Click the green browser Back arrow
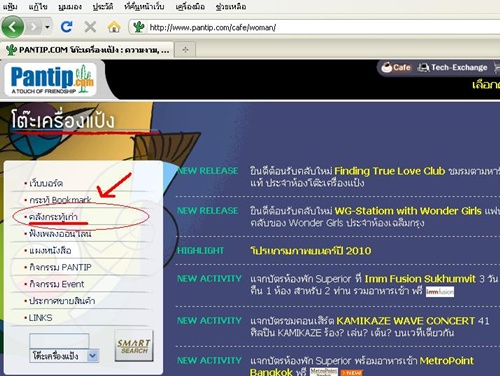 point(13,27)
